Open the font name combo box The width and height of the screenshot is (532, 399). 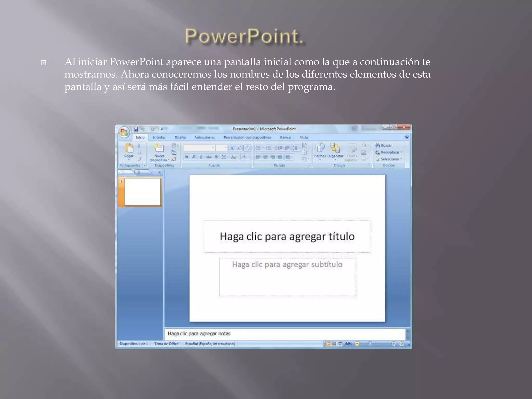[x=199, y=148]
